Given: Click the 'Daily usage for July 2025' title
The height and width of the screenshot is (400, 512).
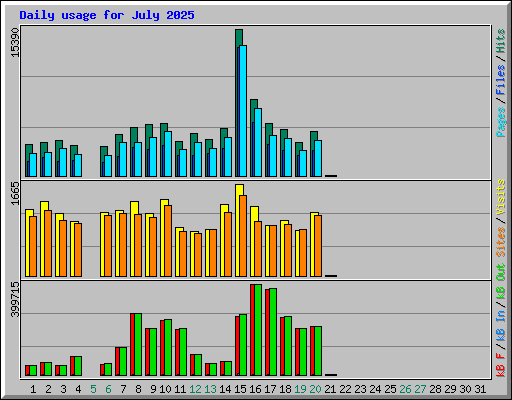Looking at the screenshot, I should [x=107, y=15].
